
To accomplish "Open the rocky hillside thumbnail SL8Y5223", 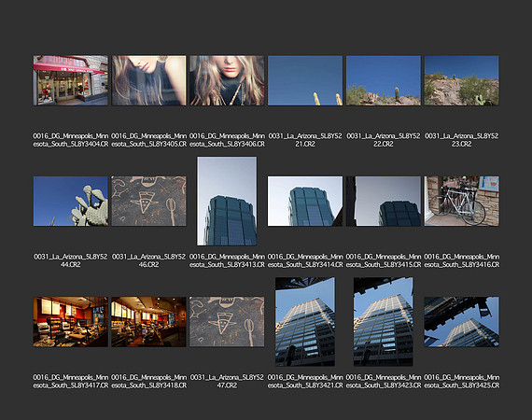I will 461,80.
